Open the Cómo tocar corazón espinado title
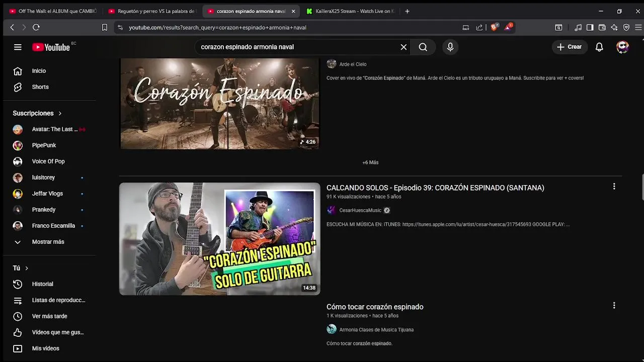Viewport: 644px width, 362px height. (x=375, y=307)
